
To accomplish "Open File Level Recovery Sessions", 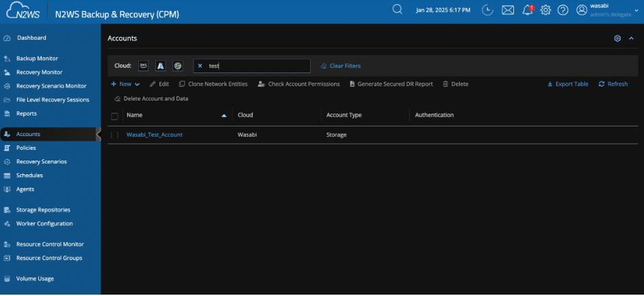I will [x=53, y=100].
